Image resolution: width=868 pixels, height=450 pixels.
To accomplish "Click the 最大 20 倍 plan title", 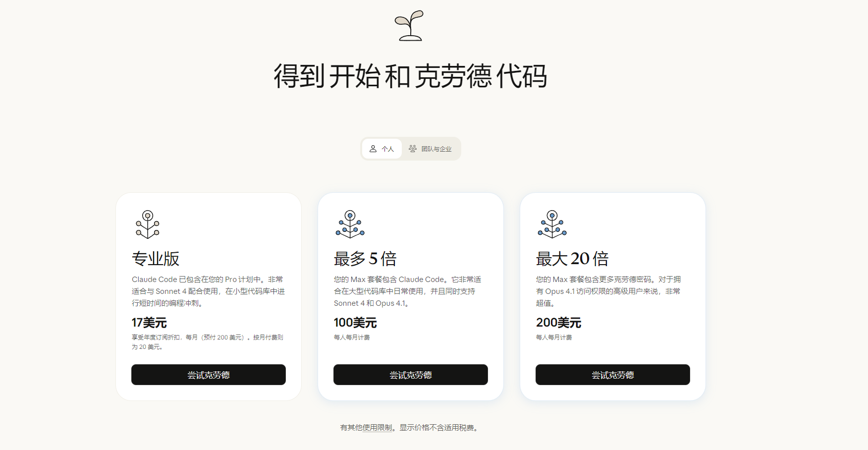I will tap(572, 259).
